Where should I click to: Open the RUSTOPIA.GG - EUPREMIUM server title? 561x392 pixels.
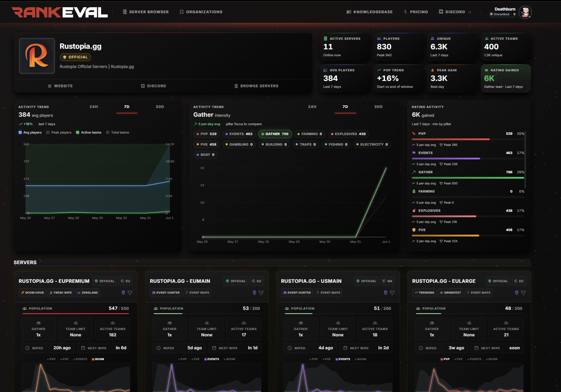pos(54,281)
